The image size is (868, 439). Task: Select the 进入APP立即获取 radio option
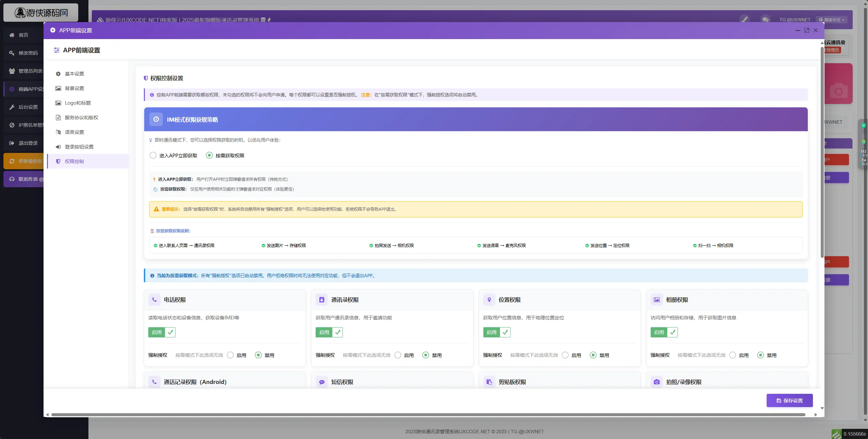(153, 155)
